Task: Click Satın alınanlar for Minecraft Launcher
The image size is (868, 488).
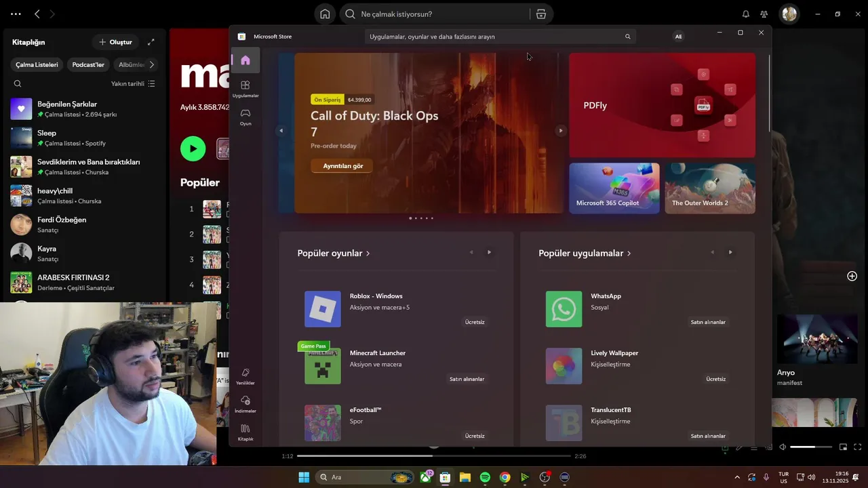Action: coord(467,379)
